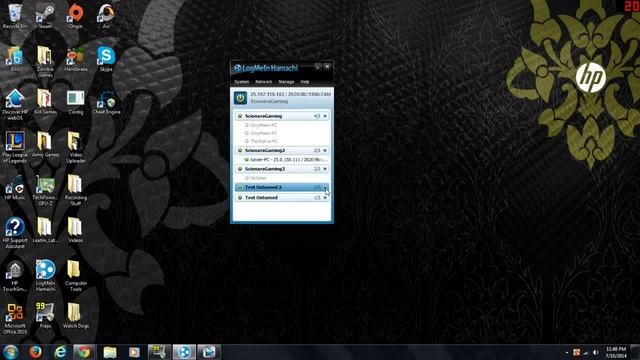Open the Watch Dogs folder
Screen dimensions: 640x360
(76, 316)
